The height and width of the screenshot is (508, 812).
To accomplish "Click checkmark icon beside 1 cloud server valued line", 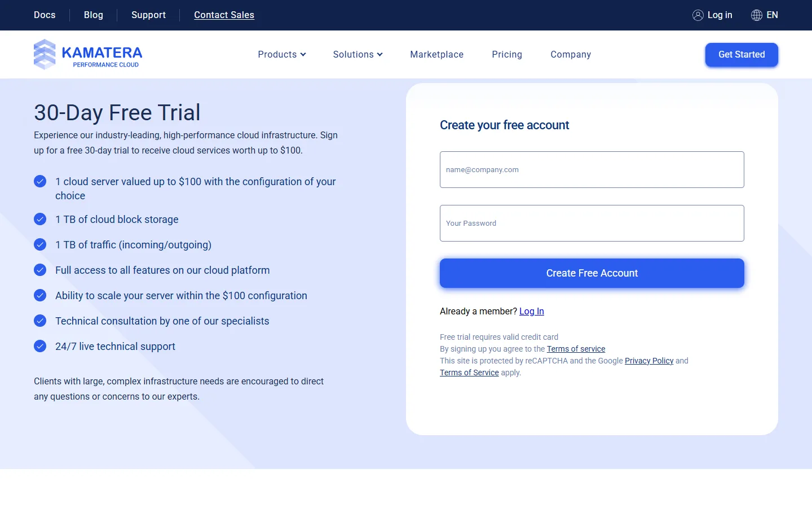I will coord(40,181).
